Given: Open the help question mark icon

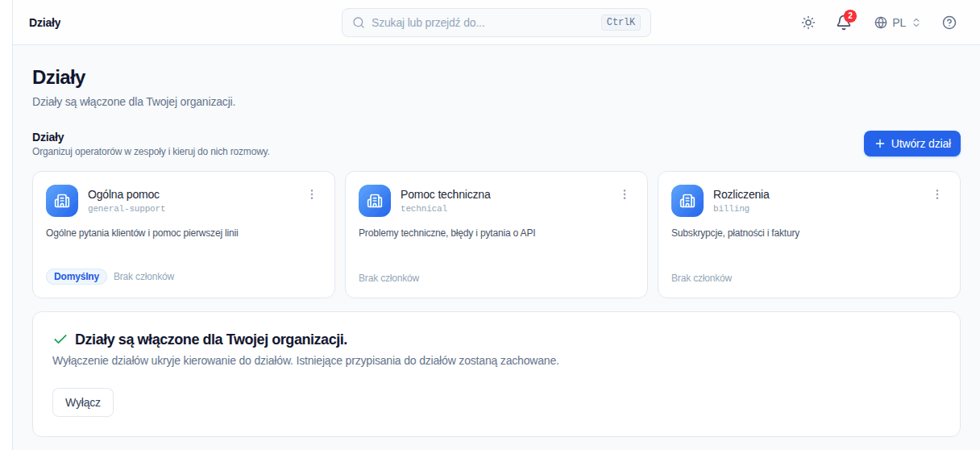Looking at the screenshot, I should click(x=949, y=23).
